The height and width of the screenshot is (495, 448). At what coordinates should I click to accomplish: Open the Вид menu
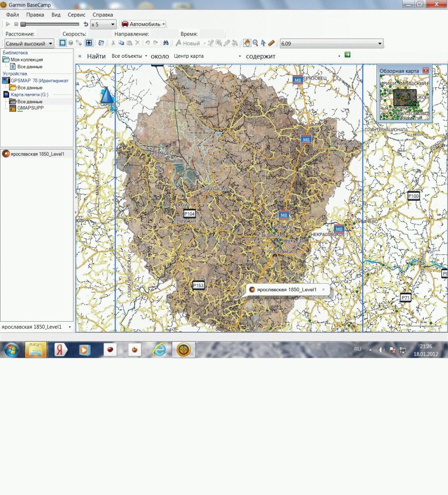(56, 15)
